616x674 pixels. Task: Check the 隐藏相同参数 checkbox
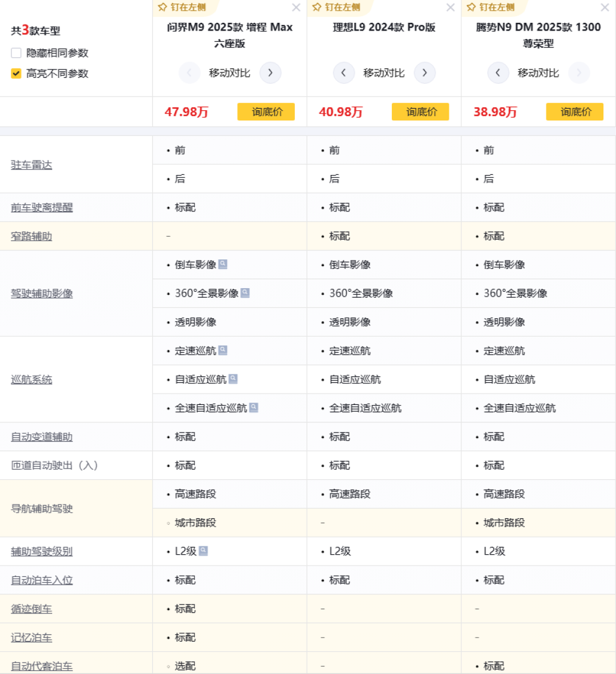point(16,53)
